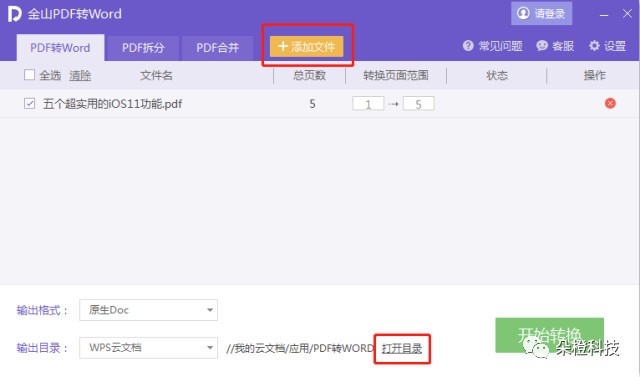Click the 金山PDF转Word app logo icon
Image resolution: width=640 pixels, height=377 pixels.
pos(14,14)
